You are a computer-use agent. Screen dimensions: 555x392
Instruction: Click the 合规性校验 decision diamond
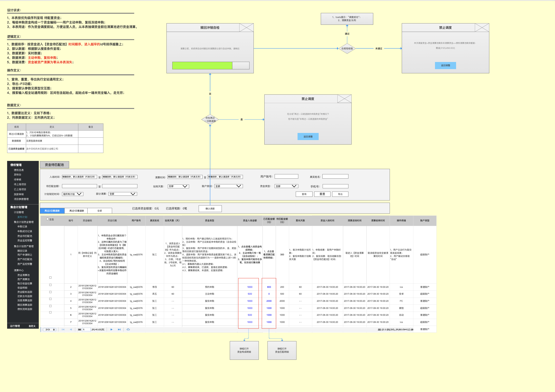pyautogui.click(x=347, y=49)
